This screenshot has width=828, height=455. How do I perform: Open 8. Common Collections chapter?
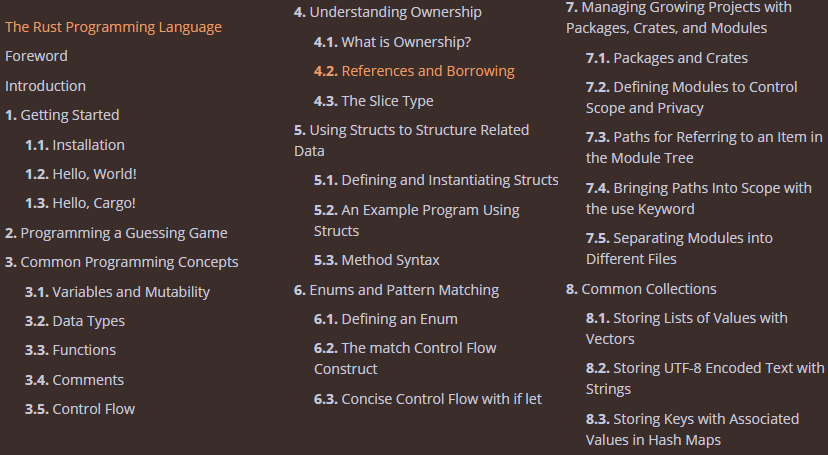click(x=641, y=289)
